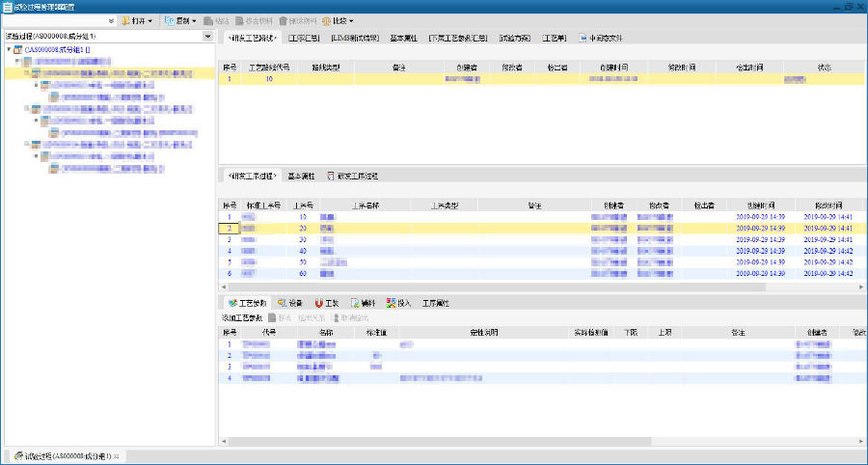
Task: Switch to the 工序汇总 tab
Action: pyautogui.click(x=304, y=39)
